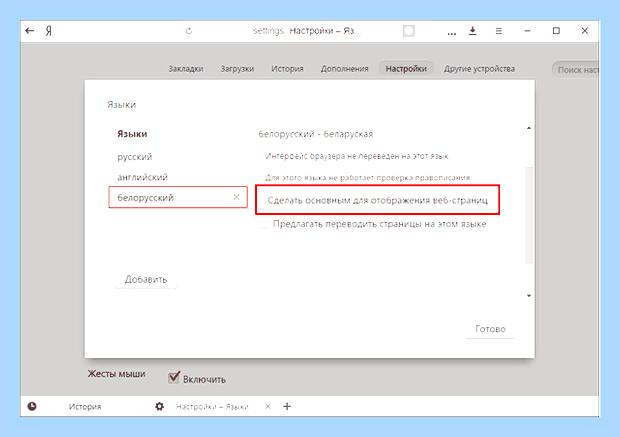This screenshot has width=620, height=437.
Task: Reload the page with refresh icon
Action: click(189, 31)
